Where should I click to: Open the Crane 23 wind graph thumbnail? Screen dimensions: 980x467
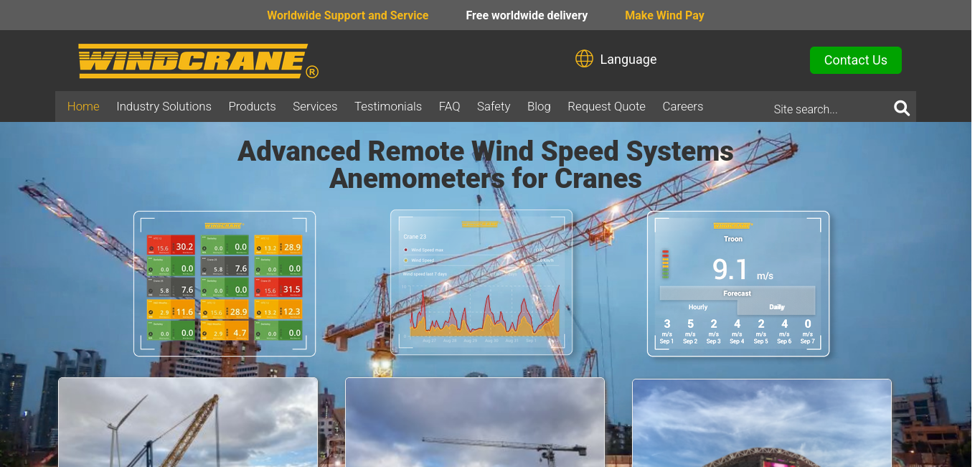(x=481, y=282)
